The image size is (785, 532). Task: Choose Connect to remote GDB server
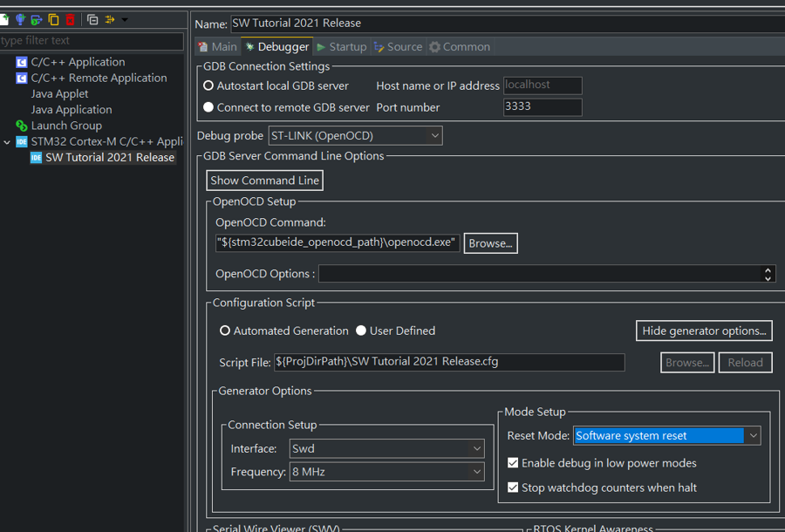(x=208, y=107)
